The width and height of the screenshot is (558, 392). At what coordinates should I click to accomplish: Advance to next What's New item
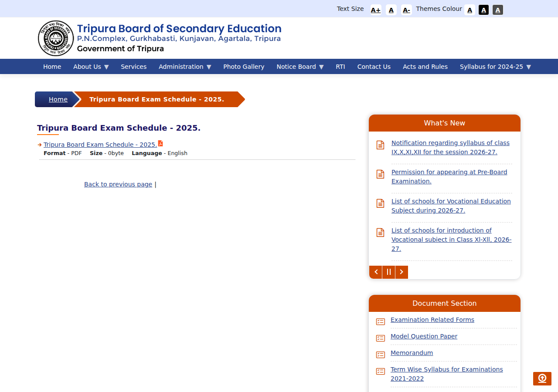[401, 272]
